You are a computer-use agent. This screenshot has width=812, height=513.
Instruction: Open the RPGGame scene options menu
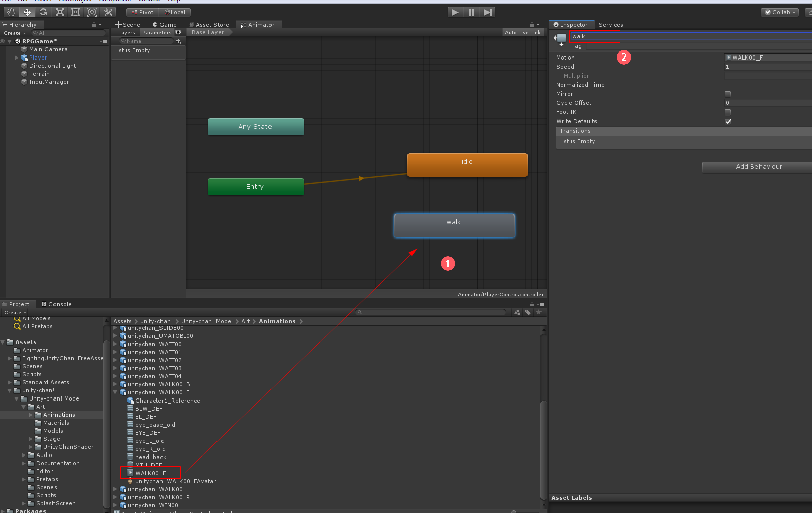pyautogui.click(x=103, y=41)
